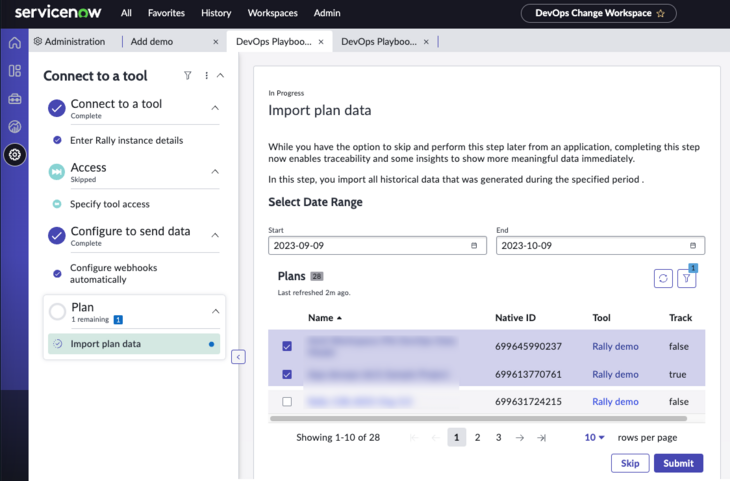Open the Workspaces menu
730x481 pixels.
[x=272, y=13]
